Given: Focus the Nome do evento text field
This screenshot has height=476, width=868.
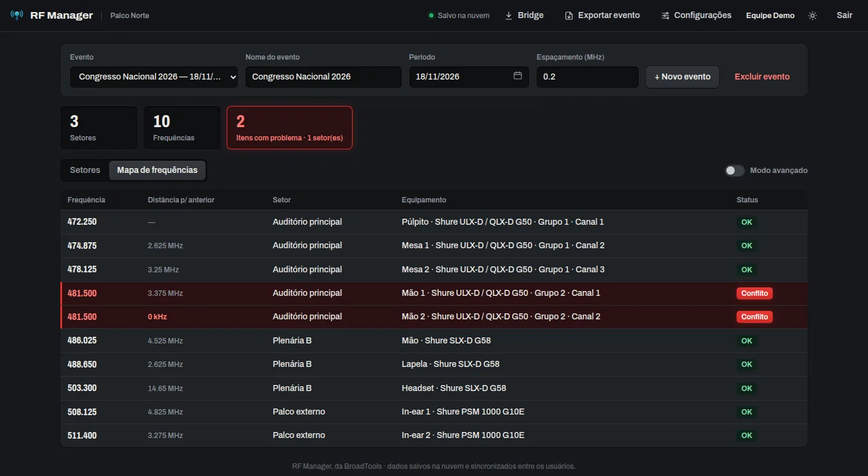Looking at the screenshot, I should click(323, 77).
